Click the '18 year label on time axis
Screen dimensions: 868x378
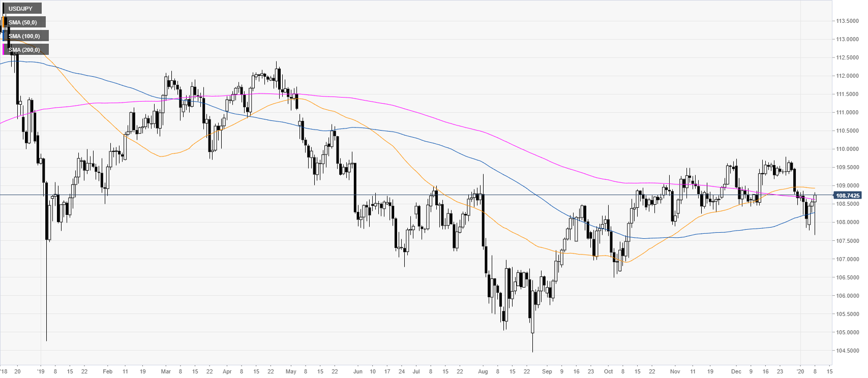(4, 371)
